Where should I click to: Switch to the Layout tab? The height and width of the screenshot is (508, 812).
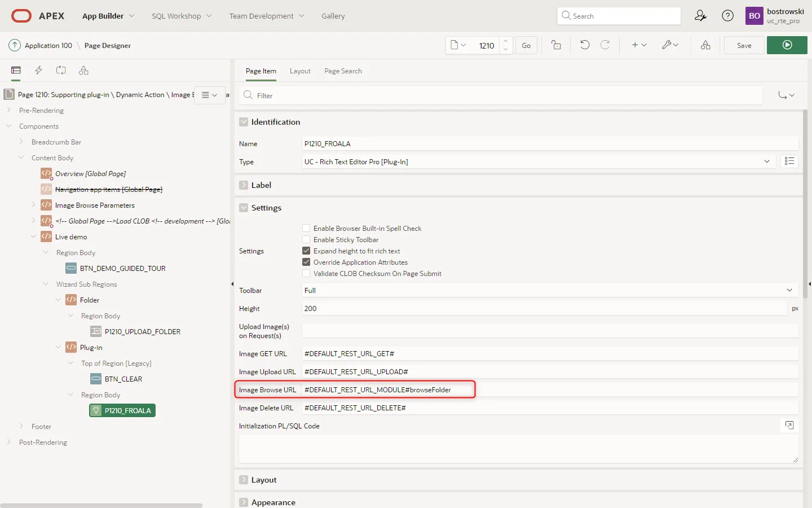click(x=300, y=71)
